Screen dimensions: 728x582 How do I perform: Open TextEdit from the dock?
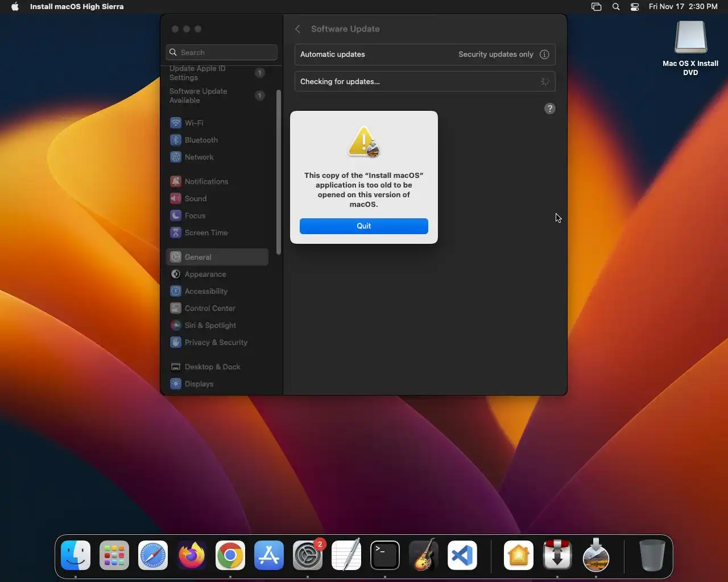[x=346, y=555]
